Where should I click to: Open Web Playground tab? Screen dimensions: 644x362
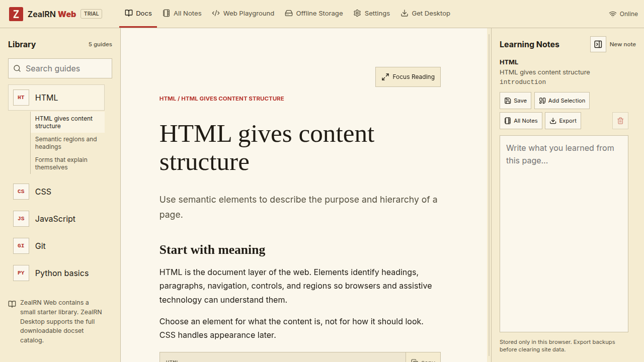243,14
